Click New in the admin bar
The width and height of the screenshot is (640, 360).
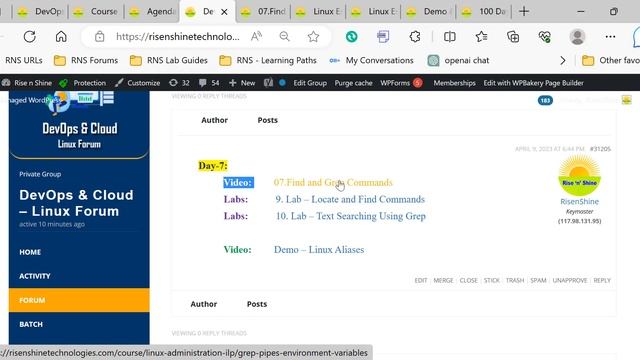pos(242,83)
